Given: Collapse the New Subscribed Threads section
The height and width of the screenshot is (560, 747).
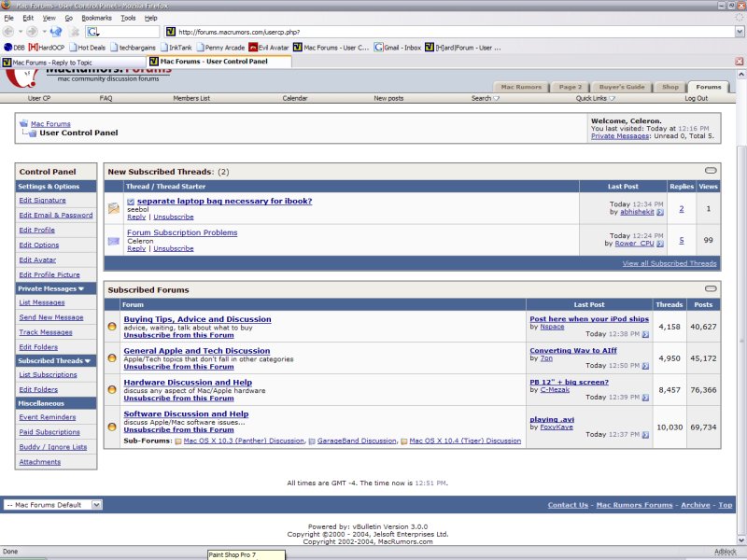Looking at the screenshot, I should tap(711, 171).
